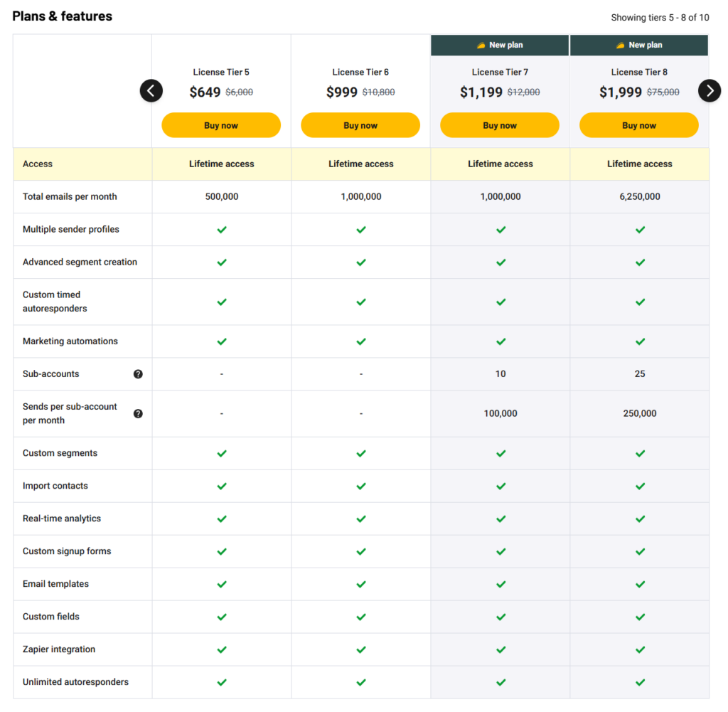
Task: Open Sub-accounts help question mark
Action: pyautogui.click(x=138, y=374)
